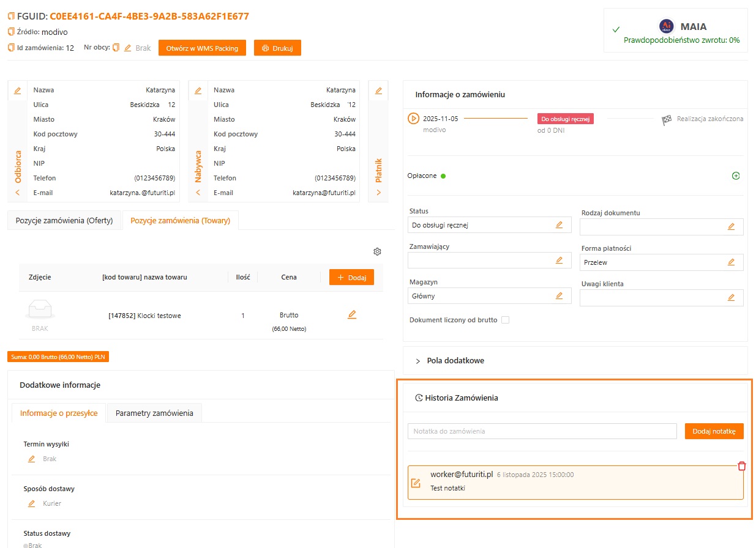Click the green plus icon beside Opłacone
756x548 pixels.
point(736,176)
